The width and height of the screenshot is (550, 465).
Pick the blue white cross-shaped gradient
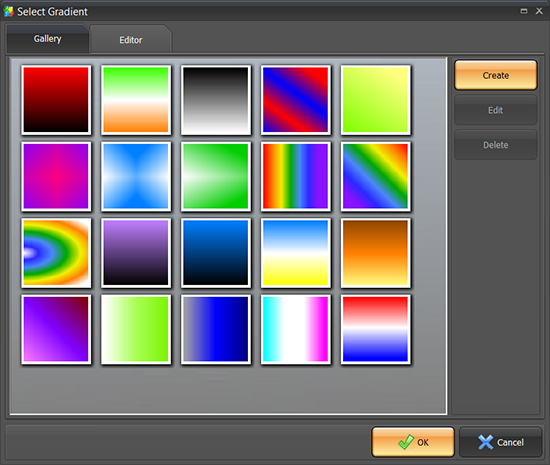pos(136,176)
